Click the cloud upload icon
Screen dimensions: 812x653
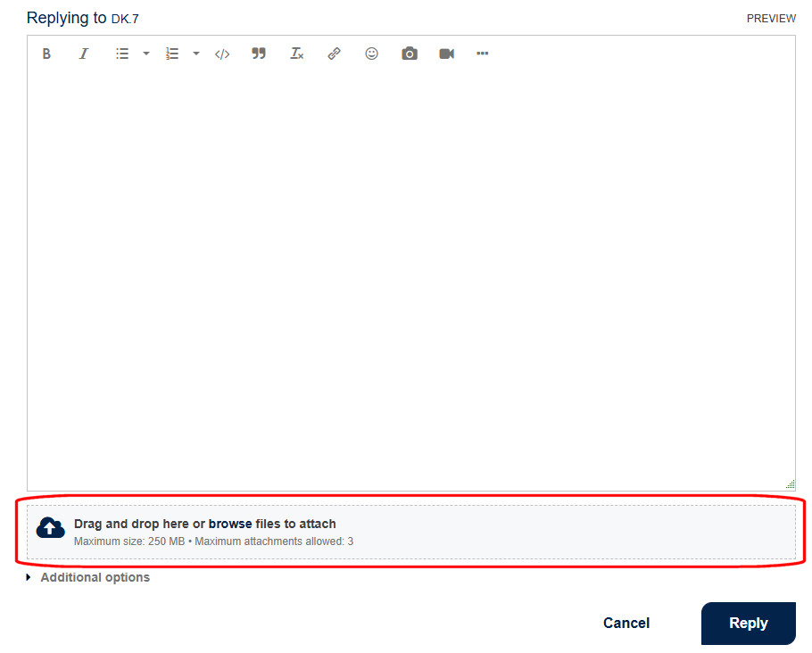(50, 528)
